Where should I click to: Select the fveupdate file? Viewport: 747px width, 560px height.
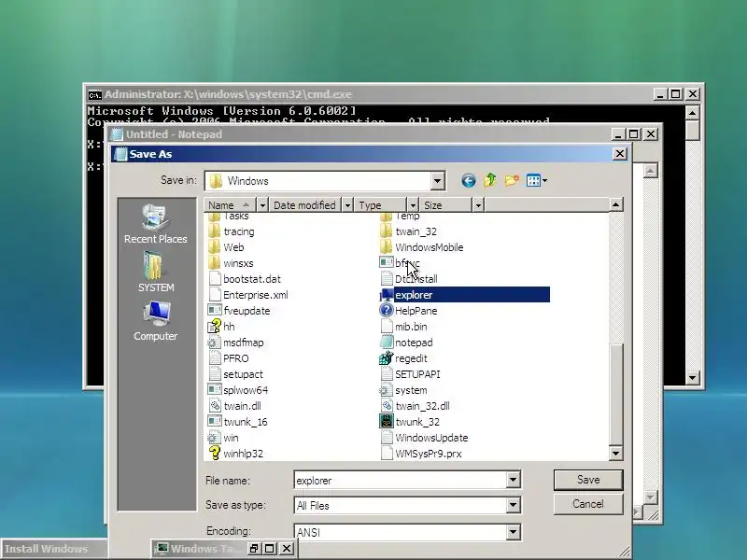click(239, 311)
